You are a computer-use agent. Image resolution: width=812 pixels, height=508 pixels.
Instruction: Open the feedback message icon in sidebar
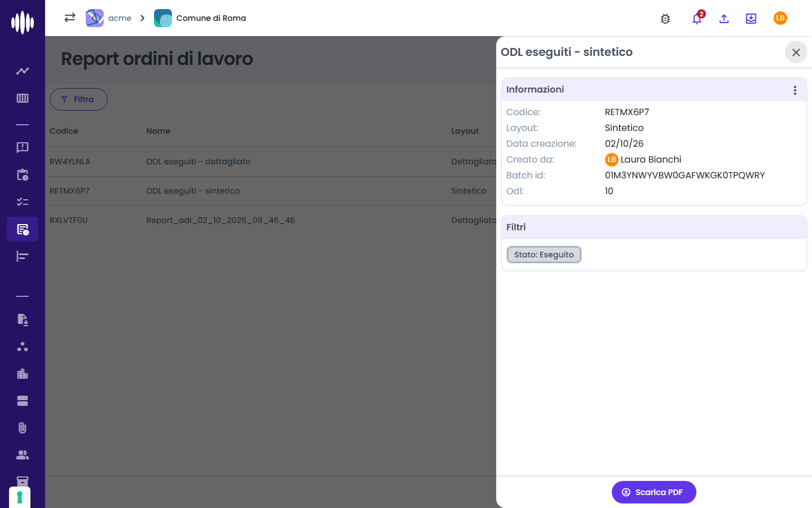tap(23, 147)
